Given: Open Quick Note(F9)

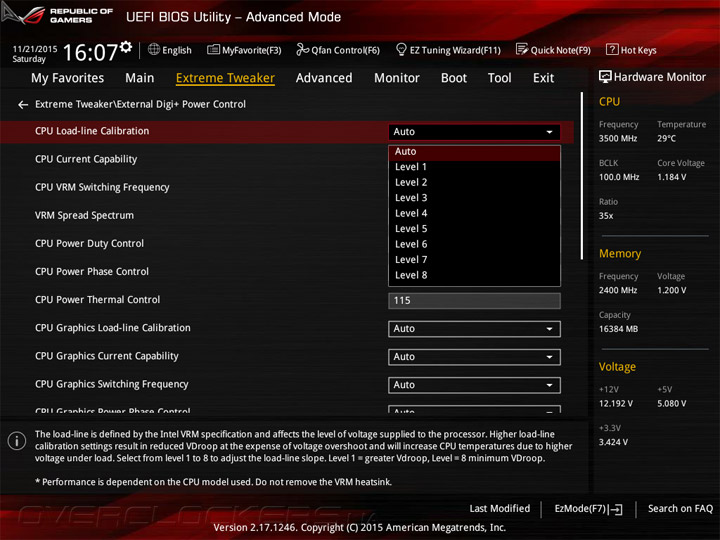Looking at the screenshot, I should pyautogui.click(x=553, y=50).
